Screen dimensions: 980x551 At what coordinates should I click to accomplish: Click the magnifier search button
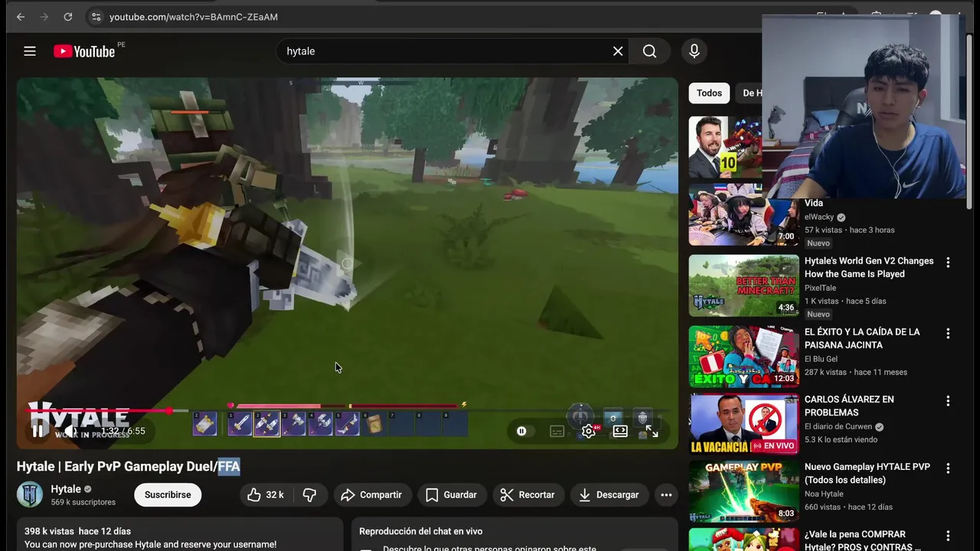coord(650,51)
